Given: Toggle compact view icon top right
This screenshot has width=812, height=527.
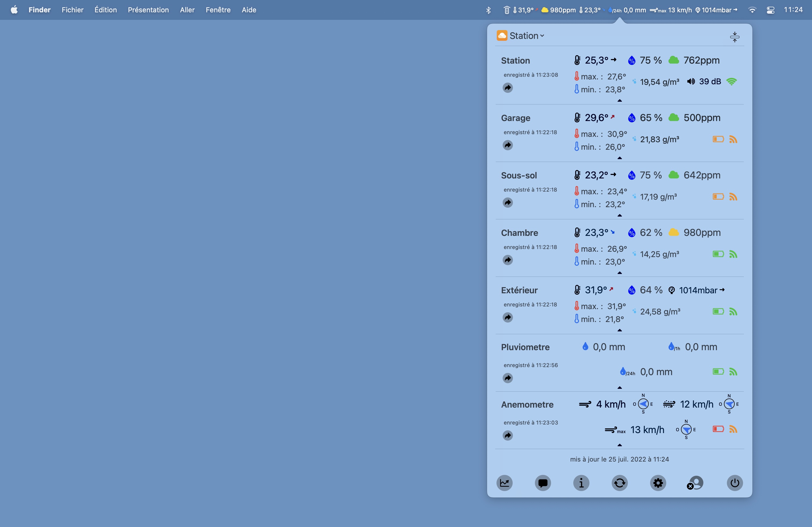Looking at the screenshot, I should (735, 37).
